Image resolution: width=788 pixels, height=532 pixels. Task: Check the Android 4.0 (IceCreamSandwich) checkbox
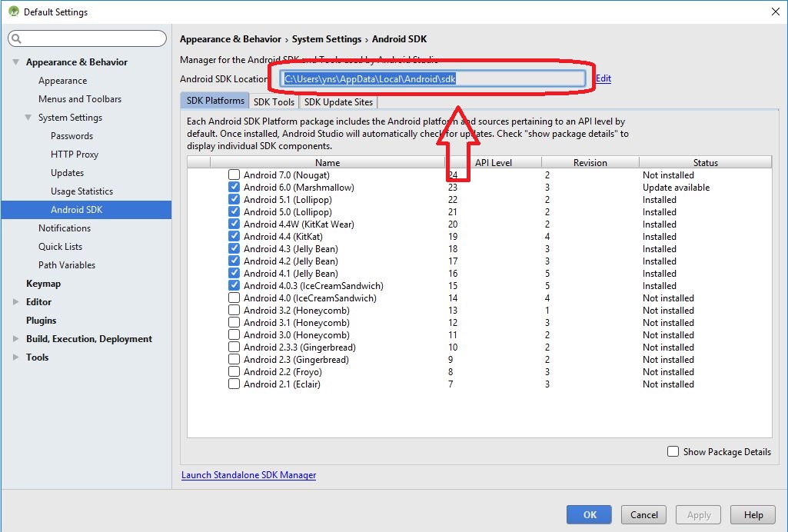coord(234,298)
